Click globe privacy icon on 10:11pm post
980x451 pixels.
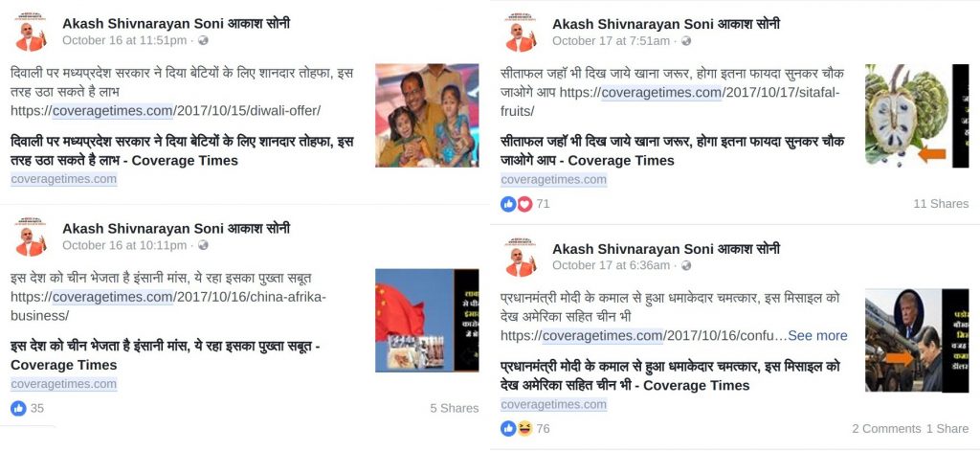coord(203,245)
